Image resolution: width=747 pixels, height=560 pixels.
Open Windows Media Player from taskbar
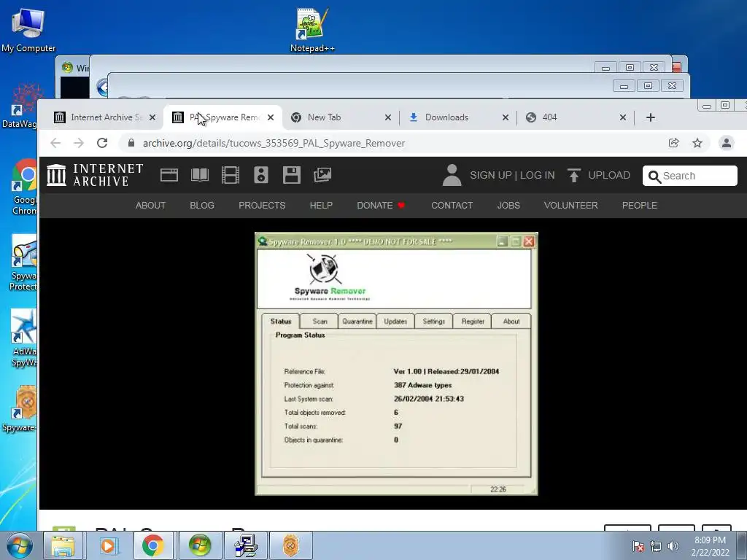point(108,545)
